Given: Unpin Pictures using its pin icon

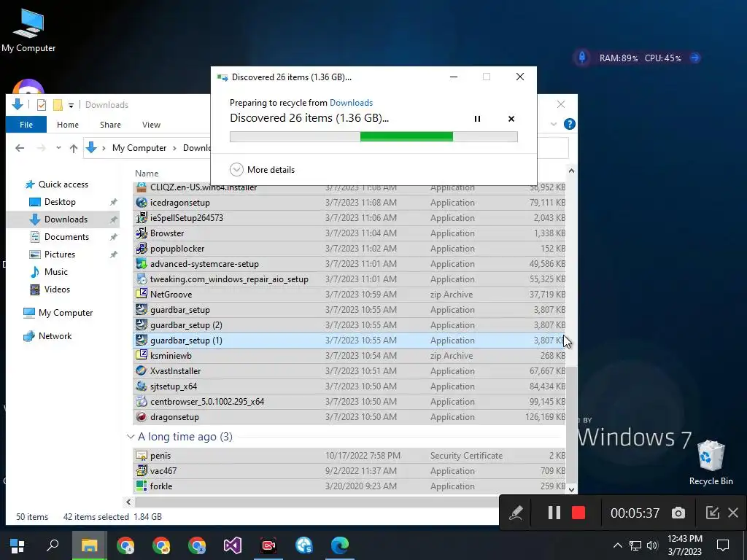Looking at the screenshot, I should [x=113, y=254].
